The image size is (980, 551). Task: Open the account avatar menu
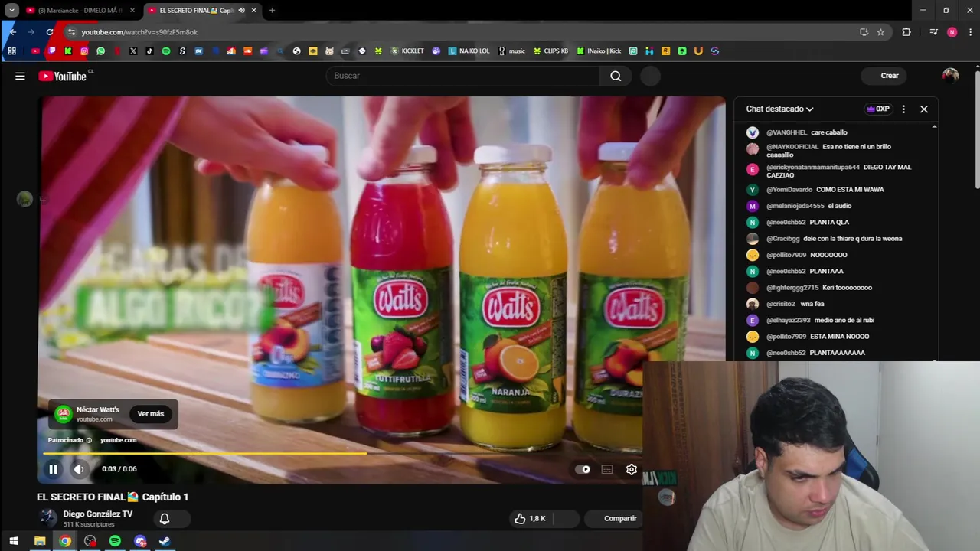(950, 76)
